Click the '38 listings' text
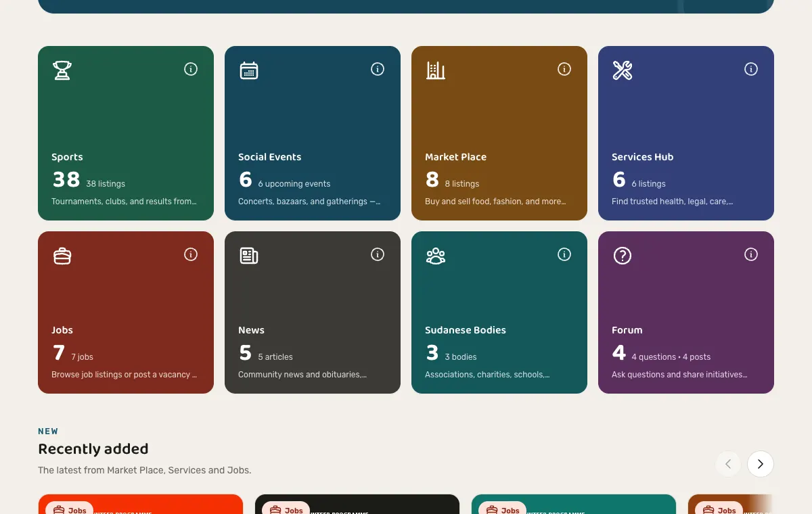This screenshot has height=514, width=812. point(106,184)
